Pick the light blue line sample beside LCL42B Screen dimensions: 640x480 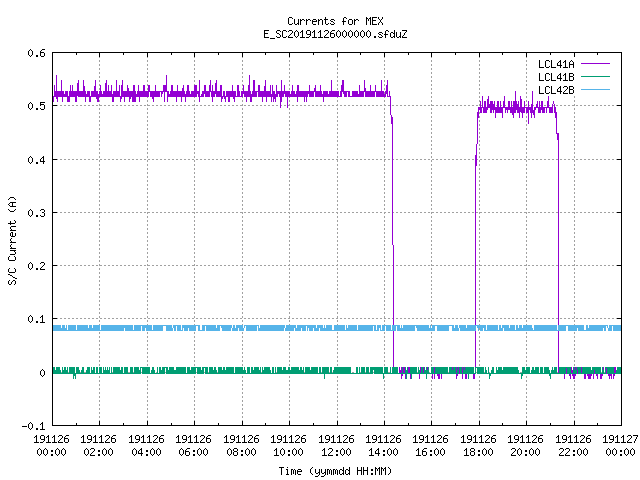coord(595,89)
